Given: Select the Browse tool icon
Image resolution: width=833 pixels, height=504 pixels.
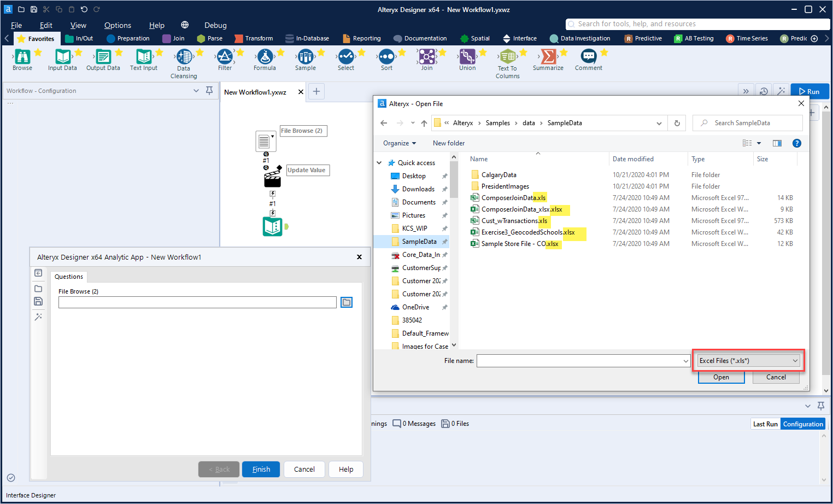Looking at the screenshot, I should pyautogui.click(x=22, y=57).
